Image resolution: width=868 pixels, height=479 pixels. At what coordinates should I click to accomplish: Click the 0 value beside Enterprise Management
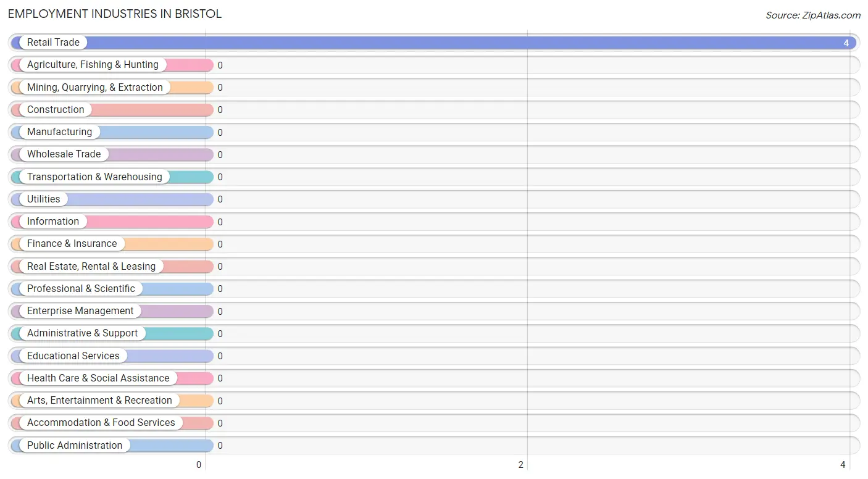tap(220, 312)
